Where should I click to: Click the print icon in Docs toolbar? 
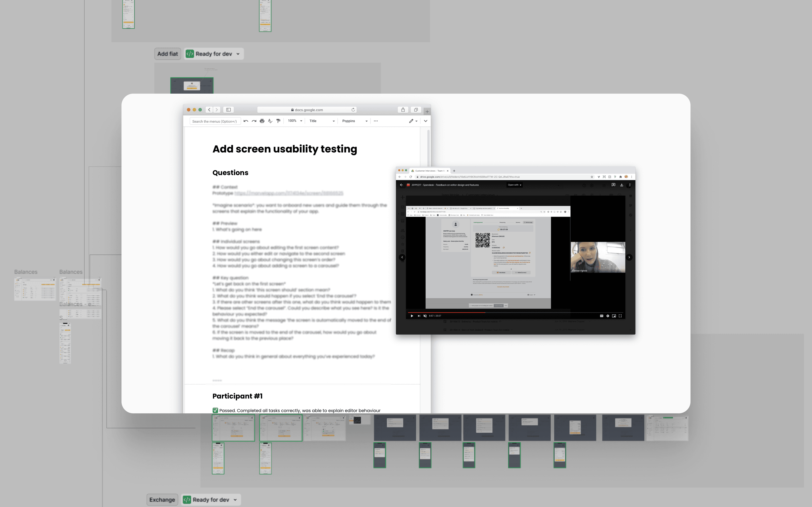coord(262,121)
